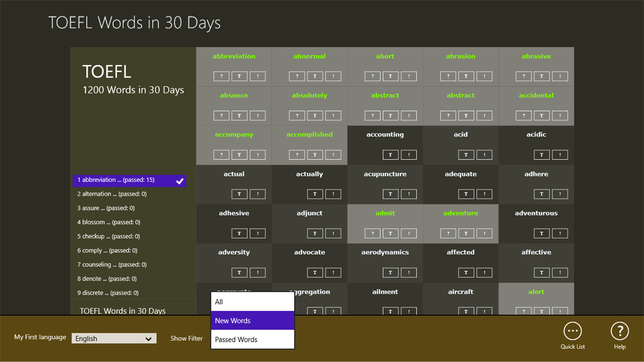644x362 pixels.
Task: Open Help
Action: [619, 335]
